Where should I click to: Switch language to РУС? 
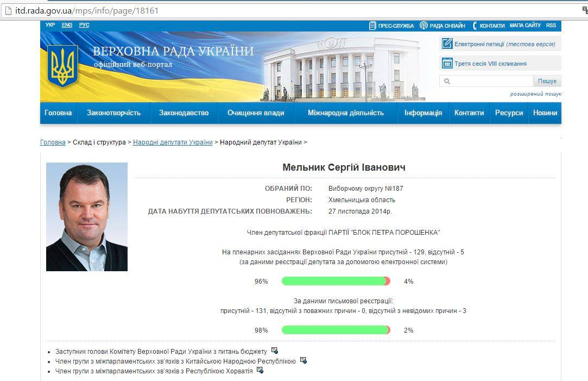coord(84,25)
